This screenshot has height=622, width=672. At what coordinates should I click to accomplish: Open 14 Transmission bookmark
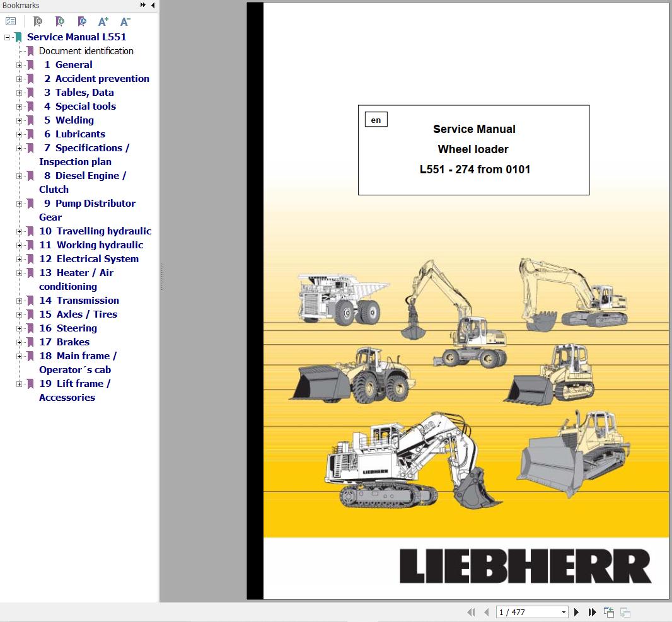click(x=79, y=301)
